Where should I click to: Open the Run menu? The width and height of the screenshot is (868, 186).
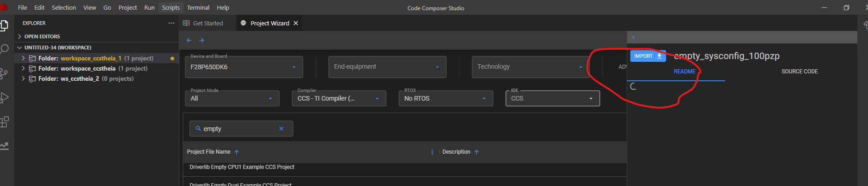[149, 7]
